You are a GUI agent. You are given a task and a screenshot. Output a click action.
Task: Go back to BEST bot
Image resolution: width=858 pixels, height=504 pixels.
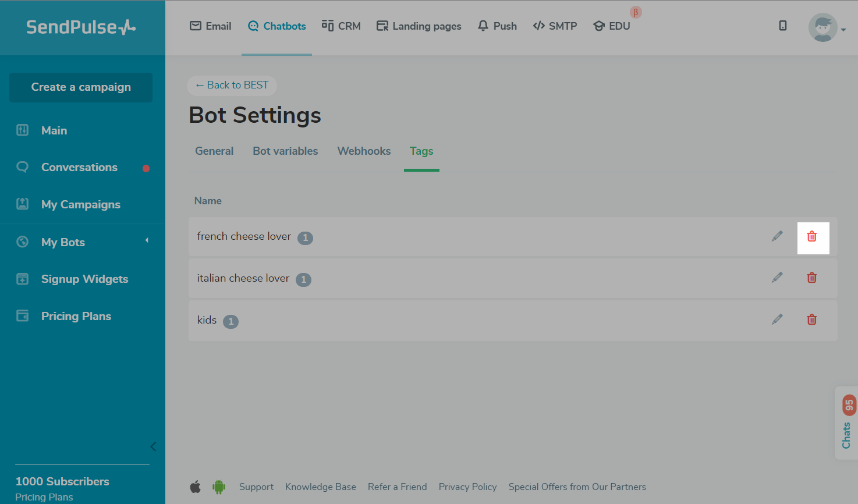coord(232,86)
